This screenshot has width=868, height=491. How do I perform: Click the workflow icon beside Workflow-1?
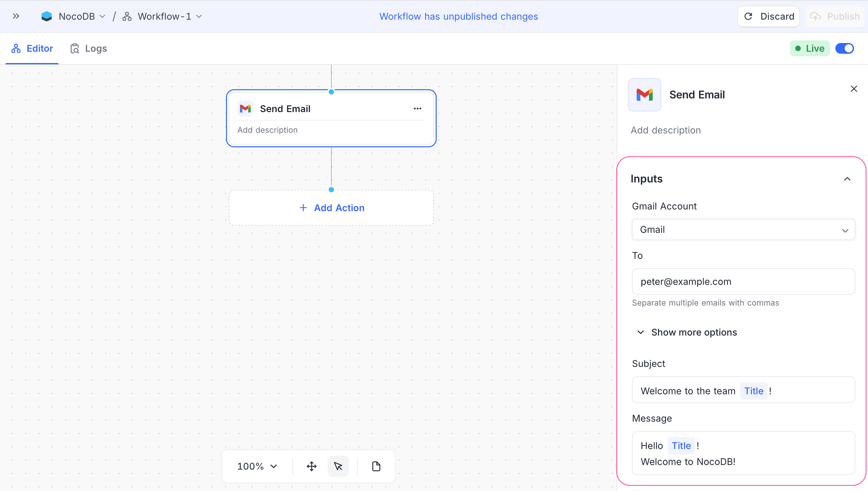(x=127, y=16)
